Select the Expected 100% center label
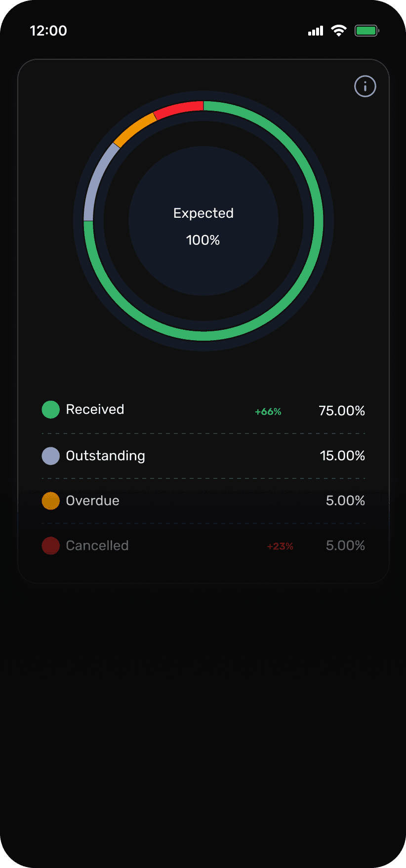This screenshot has height=868, width=406. [203, 226]
